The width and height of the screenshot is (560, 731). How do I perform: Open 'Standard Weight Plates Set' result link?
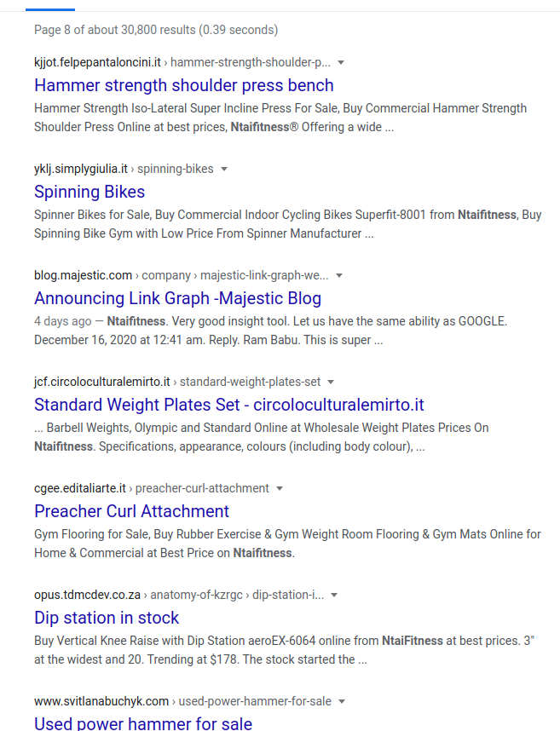click(229, 405)
